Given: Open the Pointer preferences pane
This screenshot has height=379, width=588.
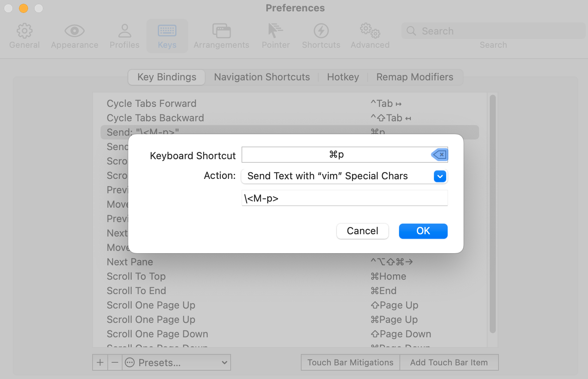Looking at the screenshot, I should tap(276, 36).
